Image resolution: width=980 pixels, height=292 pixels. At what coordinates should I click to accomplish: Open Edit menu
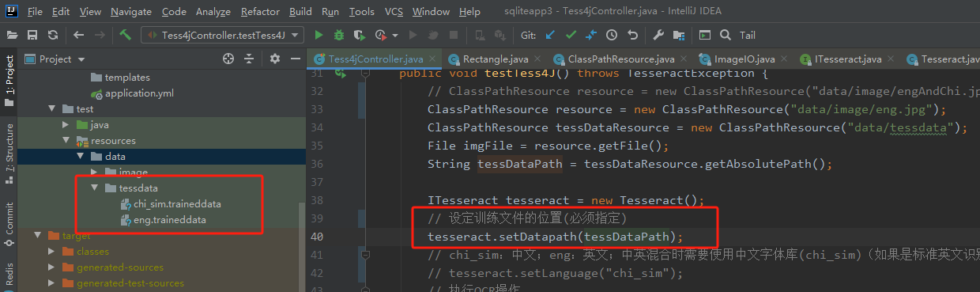point(61,12)
